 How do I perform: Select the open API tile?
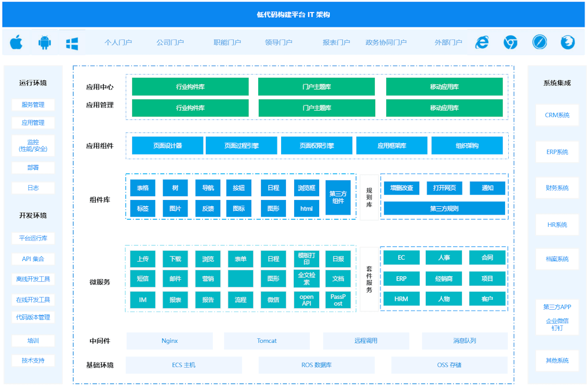coord(306,300)
